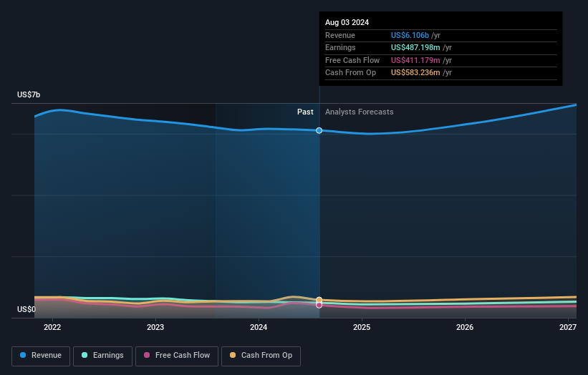Click the US$0 y-axis label
Screen dimensions: 588x375
click(x=26, y=309)
